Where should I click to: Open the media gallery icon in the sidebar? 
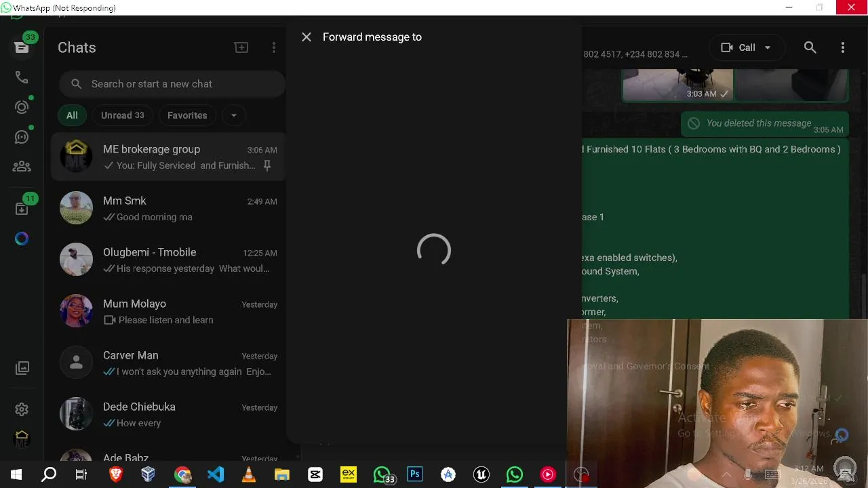click(22, 368)
